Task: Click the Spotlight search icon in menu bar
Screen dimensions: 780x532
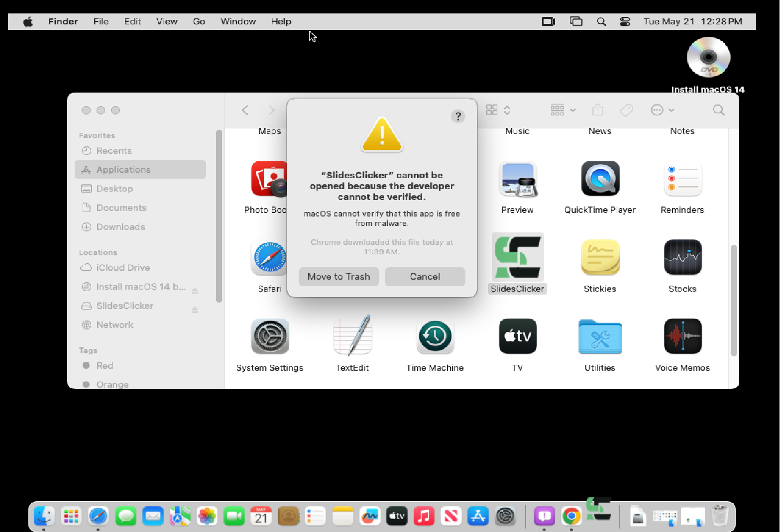Action: 601,21
